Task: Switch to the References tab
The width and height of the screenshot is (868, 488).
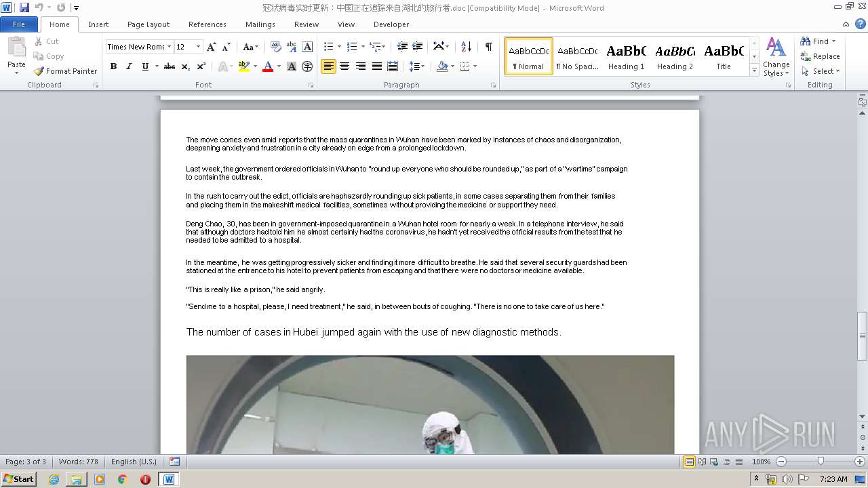Action: pyautogui.click(x=208, y=24)
